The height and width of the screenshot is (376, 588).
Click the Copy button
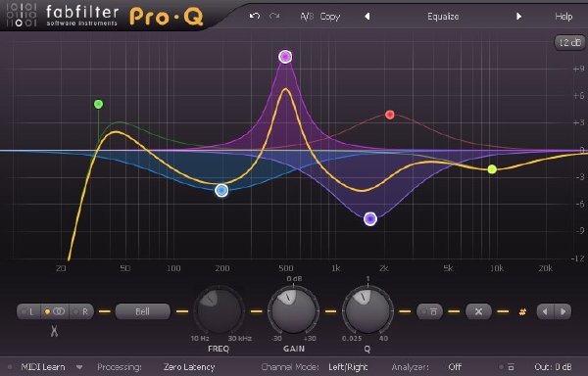point(330,17)
